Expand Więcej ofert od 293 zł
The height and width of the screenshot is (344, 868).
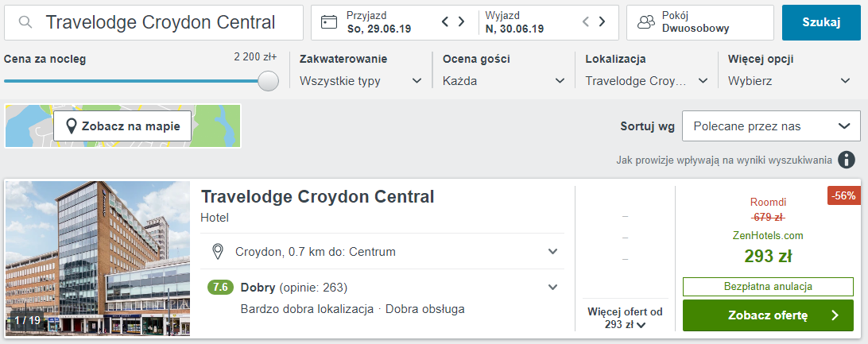(624, 318)
